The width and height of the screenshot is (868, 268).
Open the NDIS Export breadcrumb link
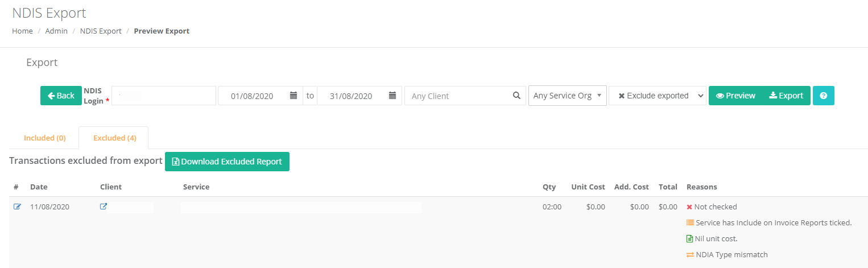[101, 31]
